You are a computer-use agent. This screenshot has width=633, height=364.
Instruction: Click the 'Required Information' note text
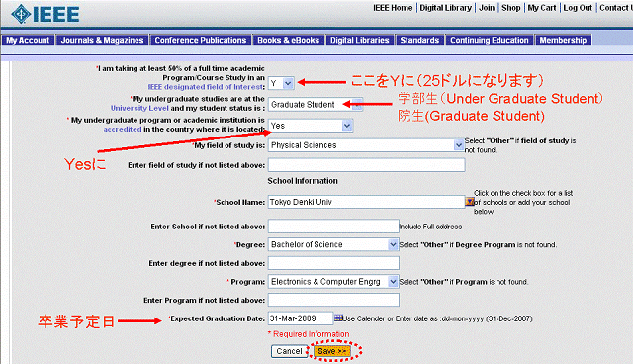[x=309, y=334]
